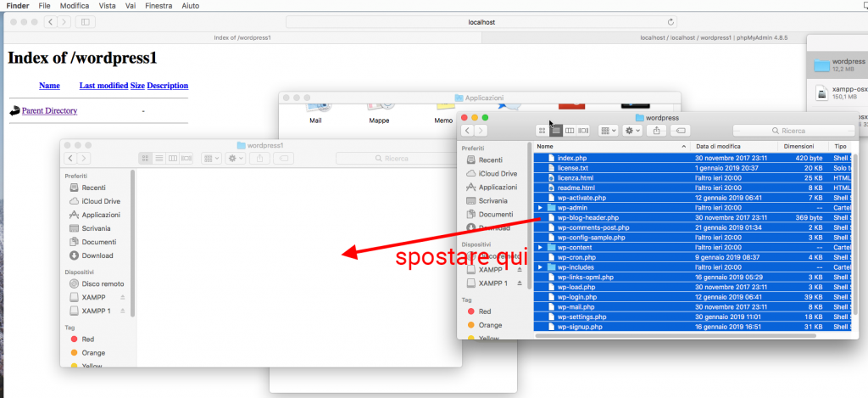This screenshot has width=868, height=398.
Task: Click edit tags button in wordpress1 window
Action: tap(283, 158)
